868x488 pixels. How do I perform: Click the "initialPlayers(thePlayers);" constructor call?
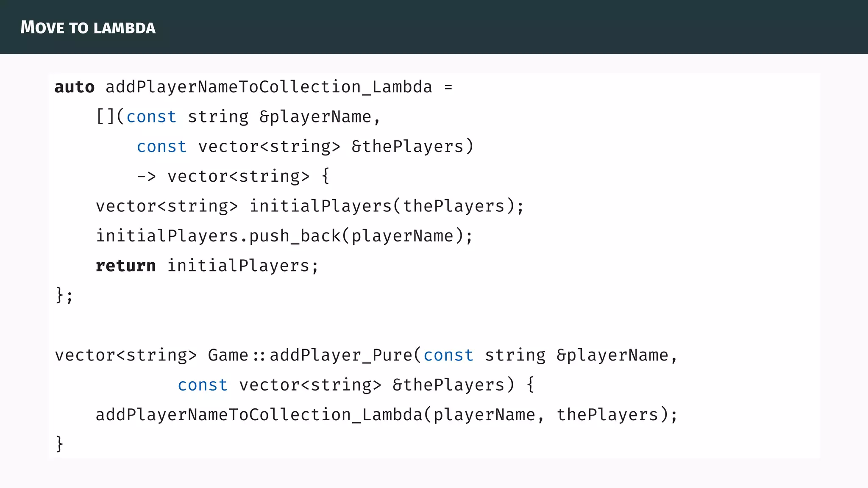[x=387, y=206]
